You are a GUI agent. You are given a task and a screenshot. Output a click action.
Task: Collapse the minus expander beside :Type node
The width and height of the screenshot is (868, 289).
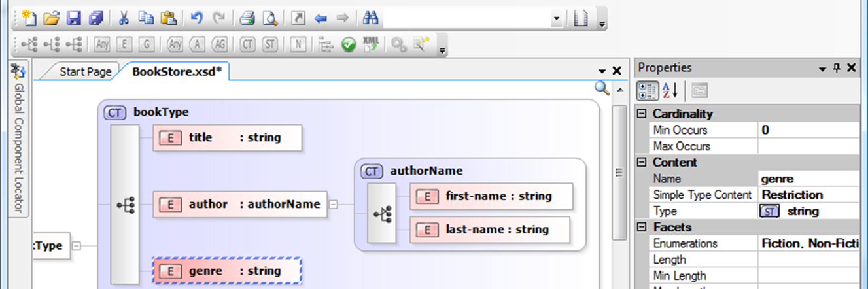tap(76, 246)
